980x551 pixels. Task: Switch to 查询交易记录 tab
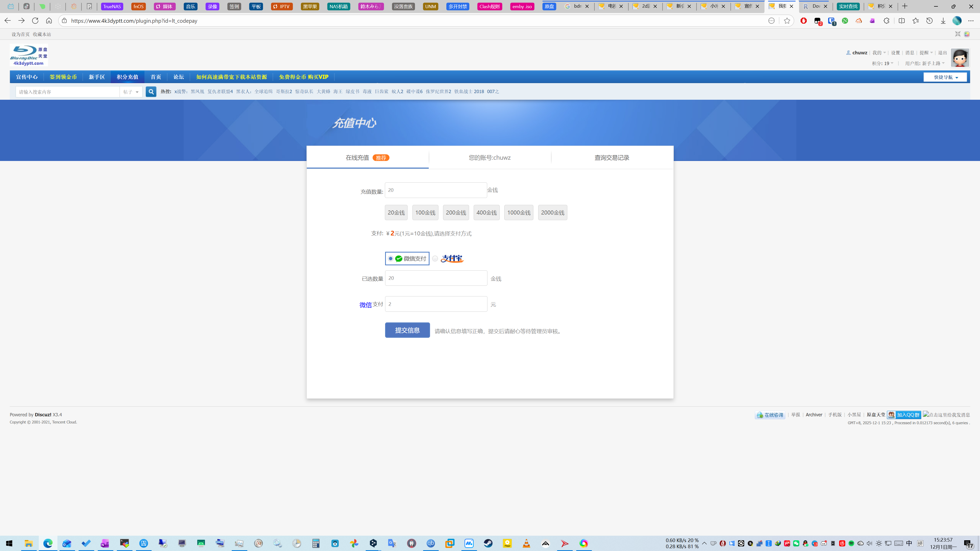tap(612, 157)
